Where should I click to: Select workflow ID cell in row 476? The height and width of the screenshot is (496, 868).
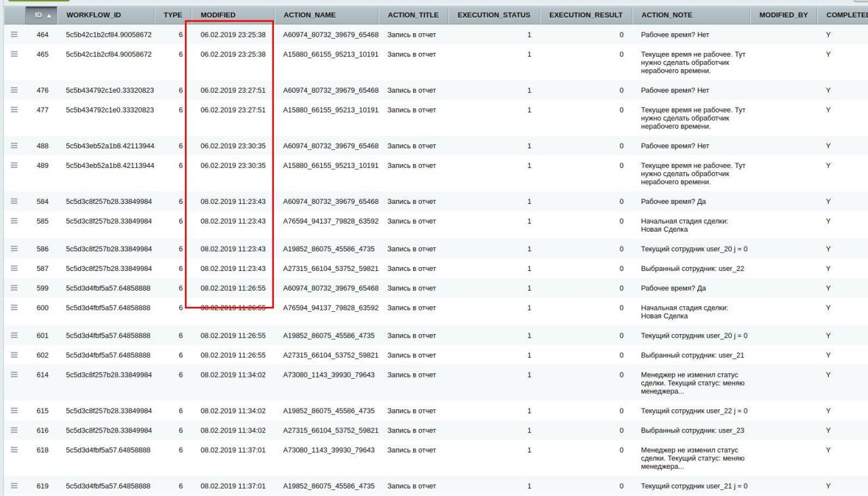(x=110, y=90)
